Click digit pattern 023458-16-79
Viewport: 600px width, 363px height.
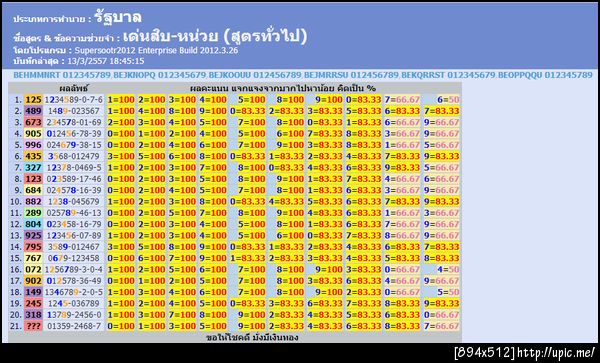(x=74, y=224)
